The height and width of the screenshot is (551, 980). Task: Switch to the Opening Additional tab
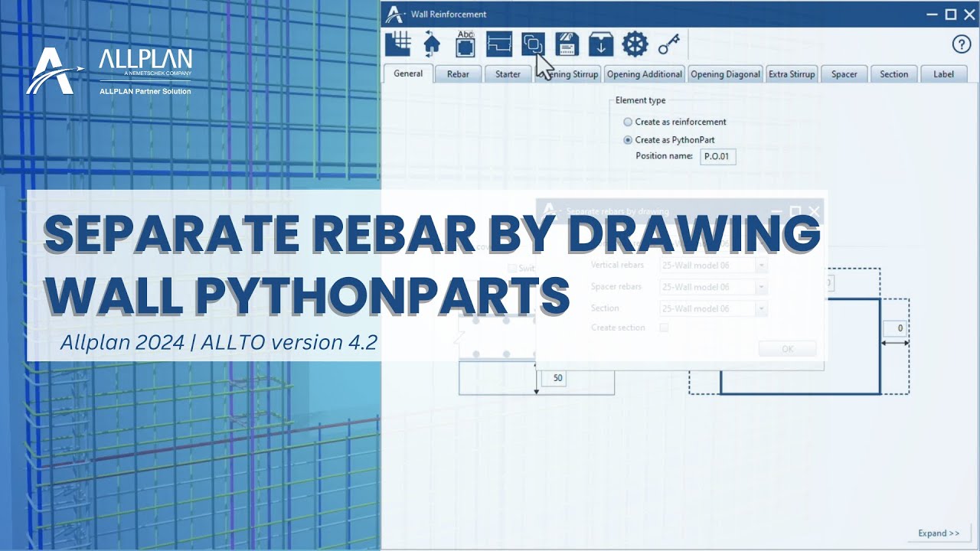(645, 74)
